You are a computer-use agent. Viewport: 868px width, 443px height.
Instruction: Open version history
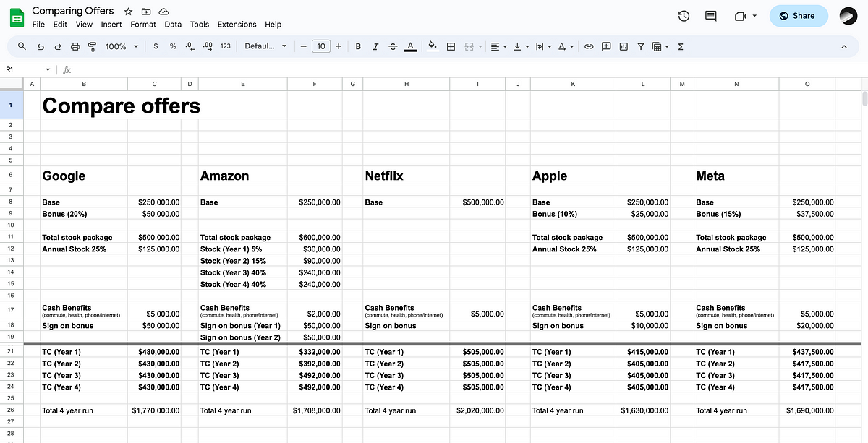[x=684, y=16]
